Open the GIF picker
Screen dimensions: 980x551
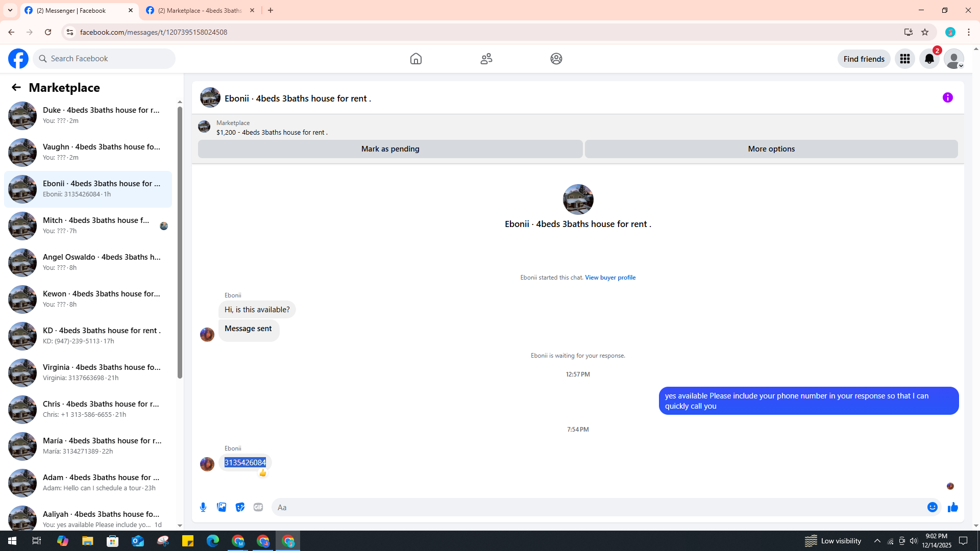[x=258, y=507]
